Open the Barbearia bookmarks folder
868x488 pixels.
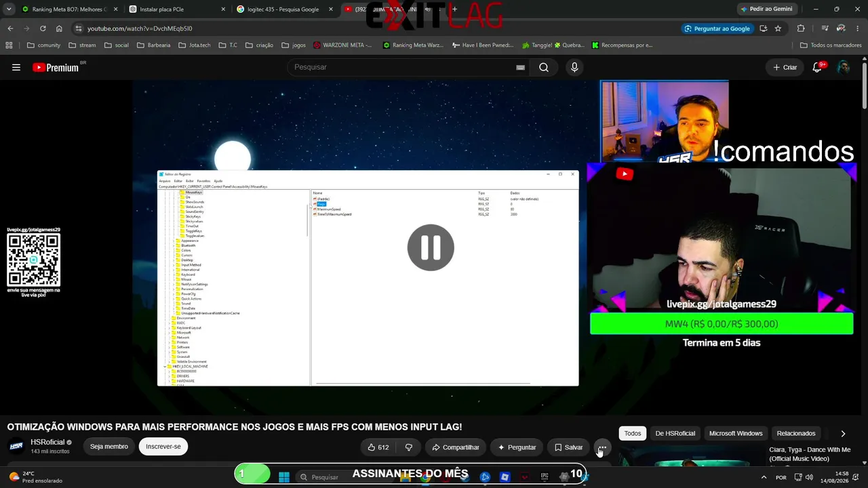tap(154, 45)
